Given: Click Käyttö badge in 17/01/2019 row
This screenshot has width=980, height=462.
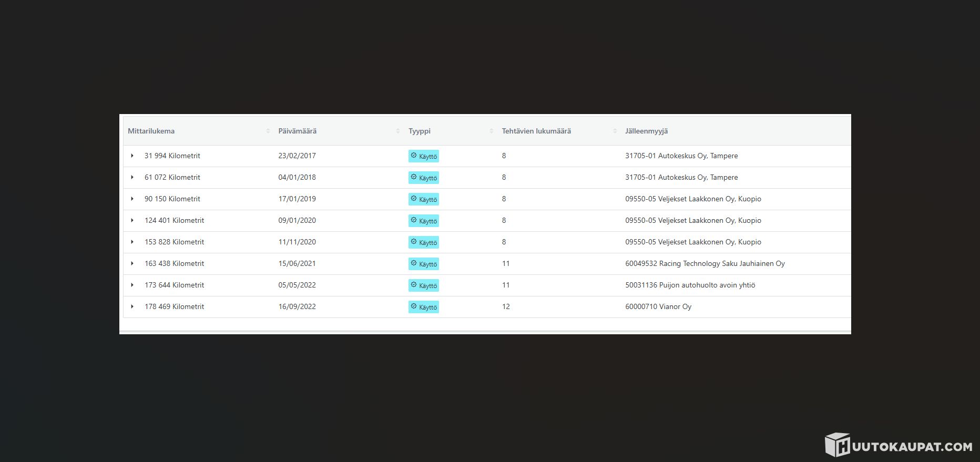Looking at the screenshot, I should (424, 199).
